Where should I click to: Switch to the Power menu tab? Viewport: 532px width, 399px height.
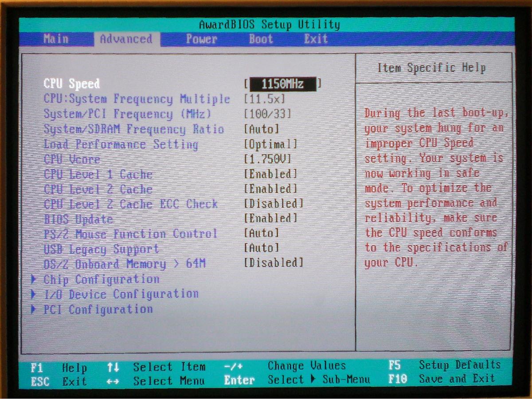tap(201, 39)
